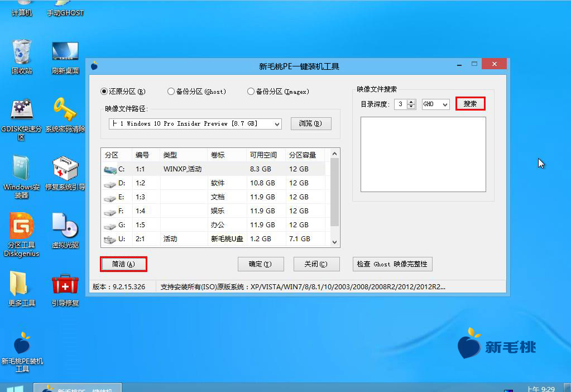Image resolution: width=571 pixels, height=392 pixels.
Task: Open the 系统密码清除 key icon
Action: click(x=65, y=115)
